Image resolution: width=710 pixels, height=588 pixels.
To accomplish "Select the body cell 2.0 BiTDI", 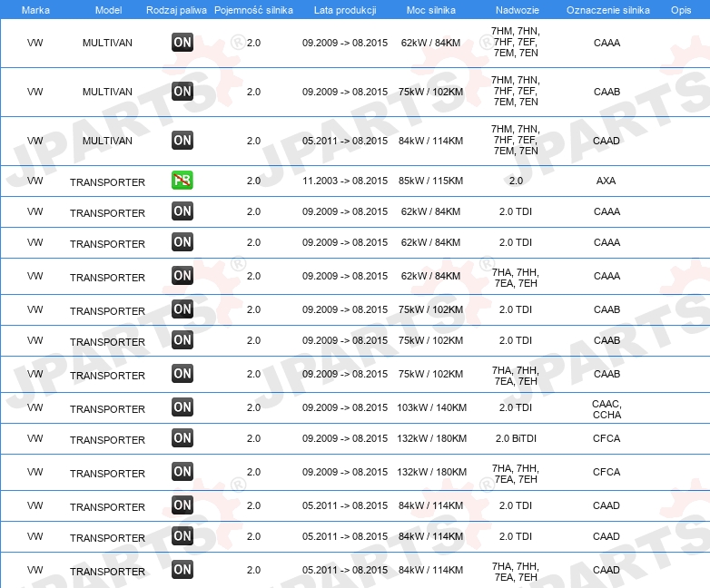I will point(516,438).
